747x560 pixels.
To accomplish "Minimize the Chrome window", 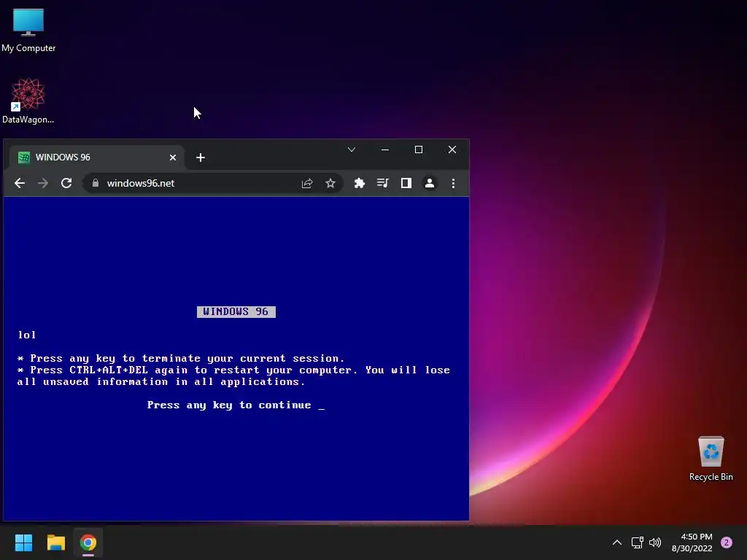I will point(385,149).
